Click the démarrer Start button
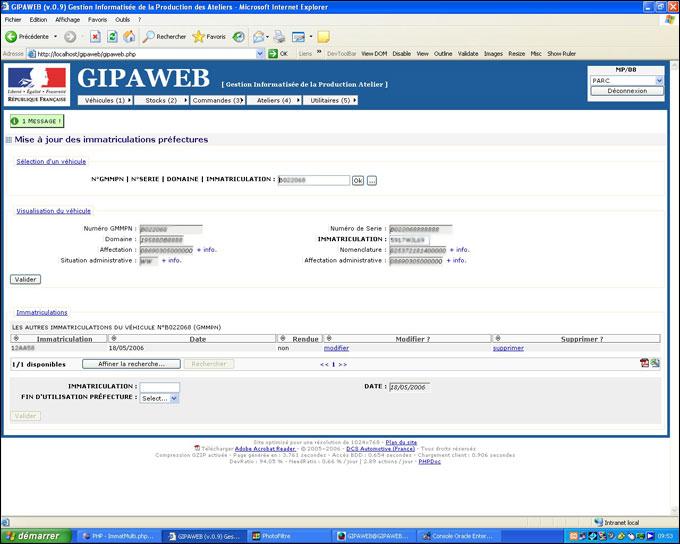 (34, 535)
